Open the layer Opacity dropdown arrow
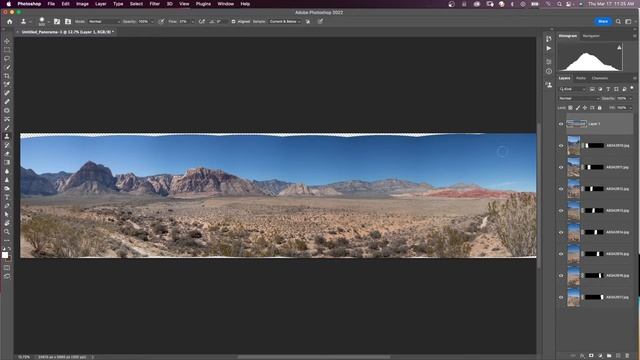Viewport: 640px width, 360px height. pos(630,98)
